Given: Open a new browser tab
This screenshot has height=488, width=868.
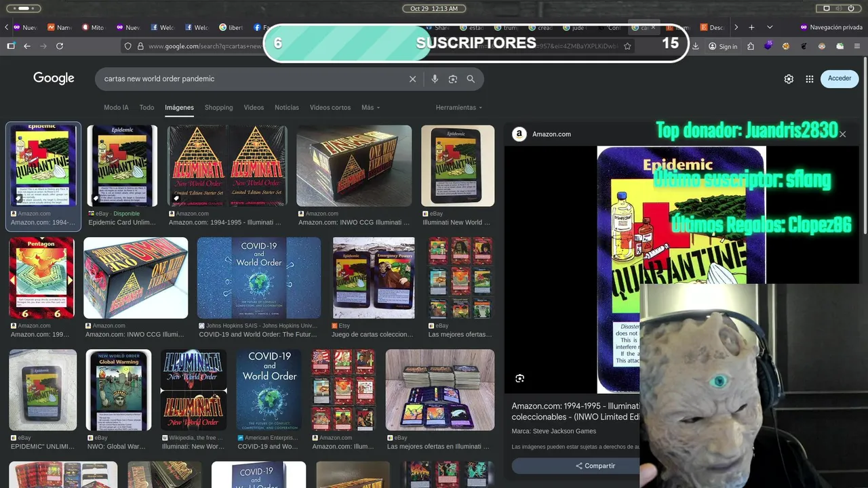Looking at the screenshot, I should click(751, 27).
